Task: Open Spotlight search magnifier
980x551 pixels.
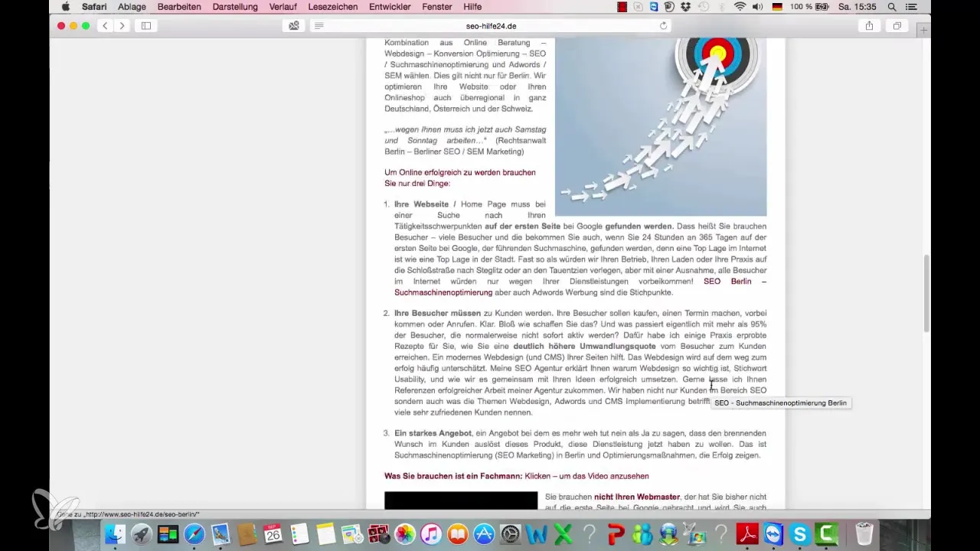Action: [x=893, y=7]
